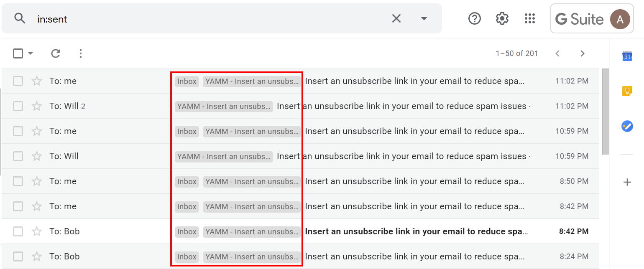The height and width of the screenshot is (269, 644).
Task: Open the Support help icon
Action: tap(475, 18)
